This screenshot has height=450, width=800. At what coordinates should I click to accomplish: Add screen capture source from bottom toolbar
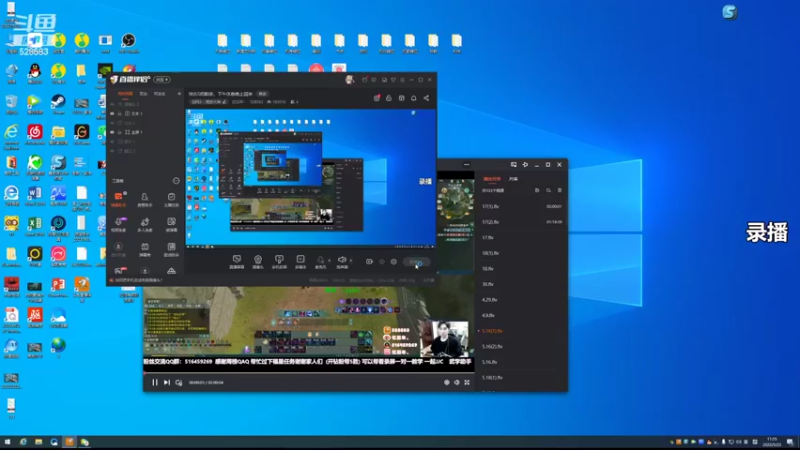(236, 262)
